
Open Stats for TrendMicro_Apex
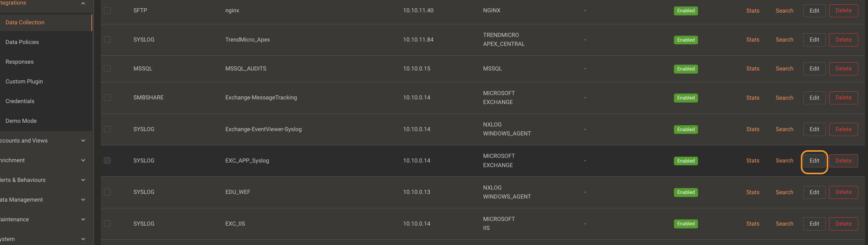coord(752,40)
